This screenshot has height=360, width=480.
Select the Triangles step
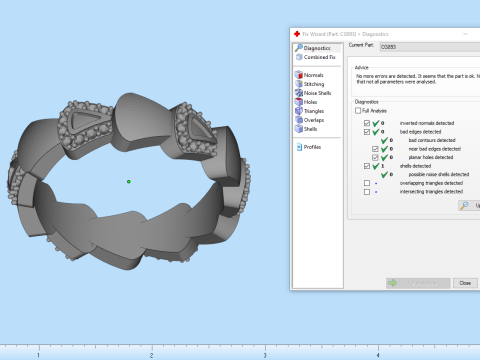tap(310, 111)
